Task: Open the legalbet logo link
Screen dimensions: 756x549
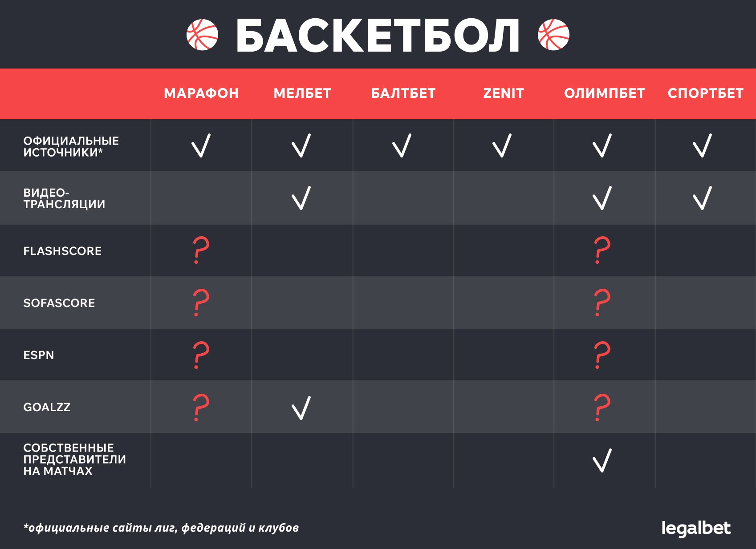Action: pos(696,528)
